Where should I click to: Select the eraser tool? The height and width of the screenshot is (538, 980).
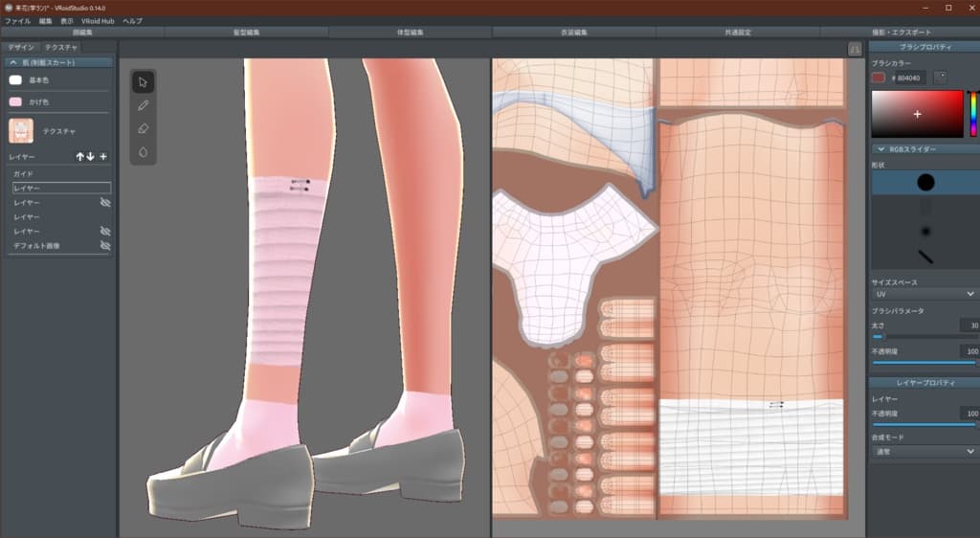point(143,128)
